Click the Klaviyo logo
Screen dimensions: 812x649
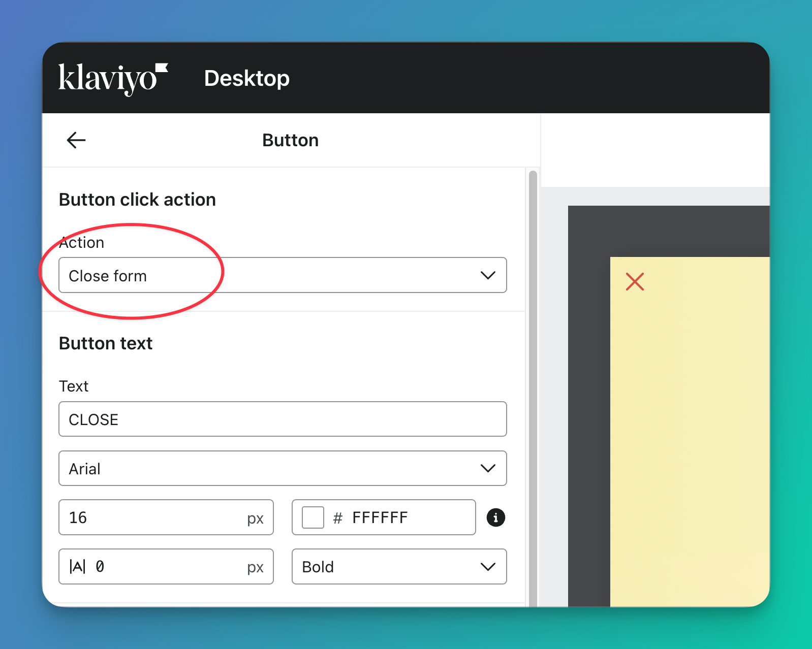pos(113,79)
